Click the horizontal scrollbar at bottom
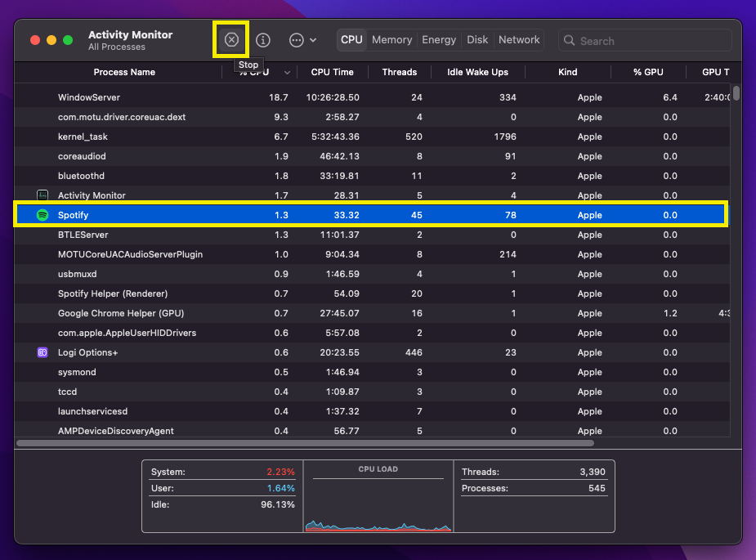The width and height of the screenshot is (756, 560). [x=305, y=443]
